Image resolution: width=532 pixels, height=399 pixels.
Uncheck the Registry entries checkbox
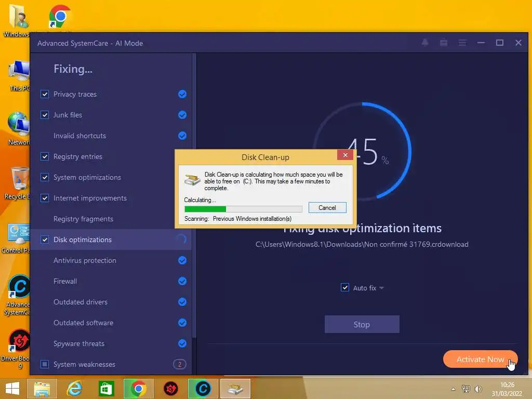45,156
